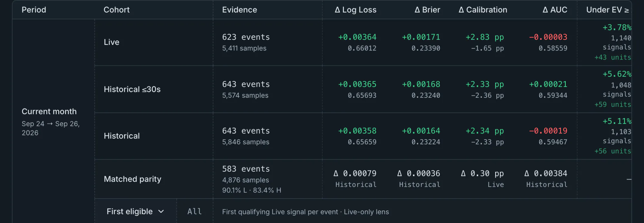
Task: Click 623 events in the Live row
Action: (x=246, y=37)
